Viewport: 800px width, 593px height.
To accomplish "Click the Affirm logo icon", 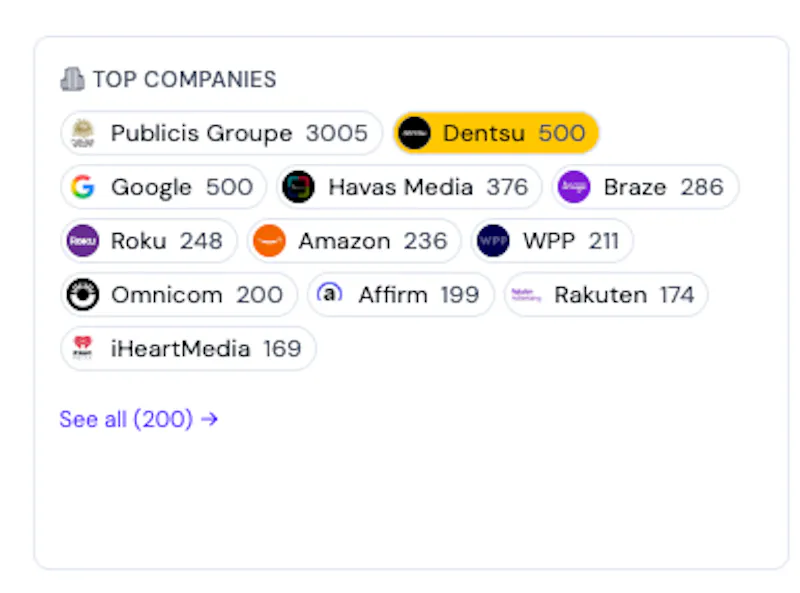I will pyautogui.click(x=330, y=293).
